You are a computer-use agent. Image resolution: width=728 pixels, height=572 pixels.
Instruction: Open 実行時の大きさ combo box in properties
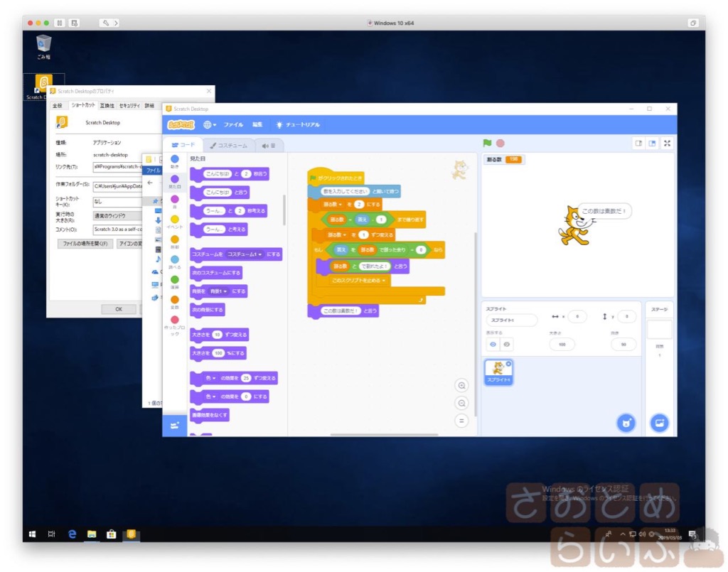pos(117,216)
